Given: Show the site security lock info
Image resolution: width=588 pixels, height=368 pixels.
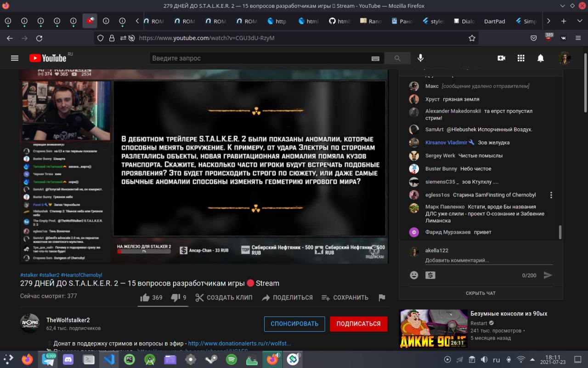Looking at the screenshot, I should (x=111, y=38).
